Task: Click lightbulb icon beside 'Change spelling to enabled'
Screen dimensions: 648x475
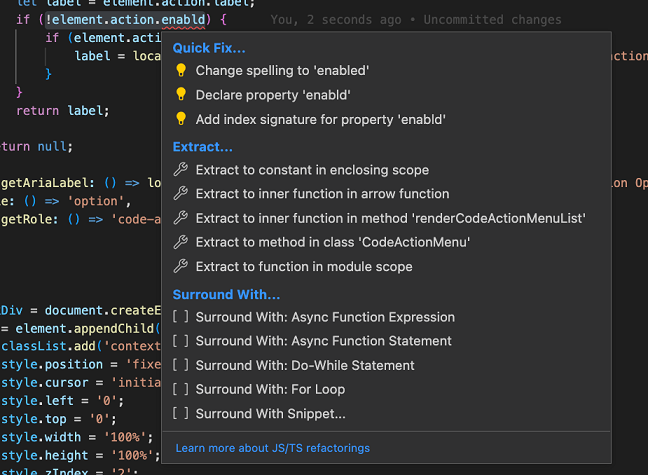Action: pyautogui.click(x=181, y=71)
